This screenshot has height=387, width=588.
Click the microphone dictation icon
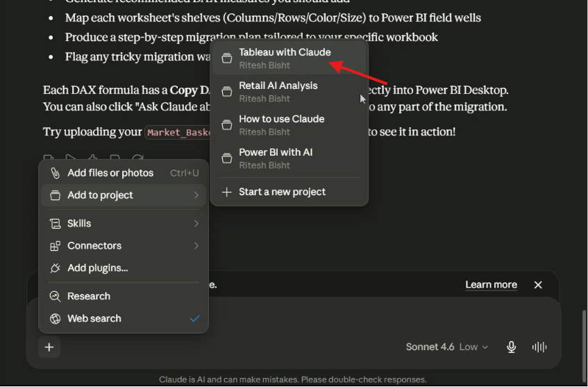point(511,347)
